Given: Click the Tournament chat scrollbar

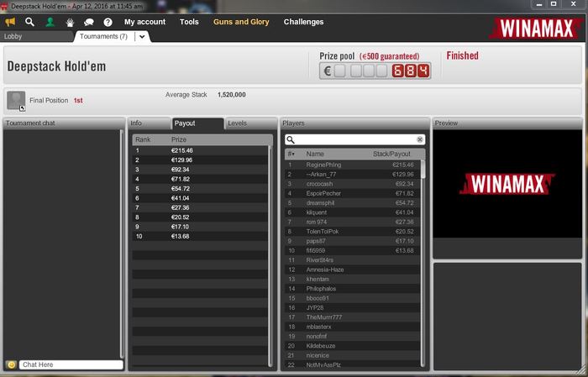Looking at the screenshot, I should pyautogui.click(x=122, y=243).
